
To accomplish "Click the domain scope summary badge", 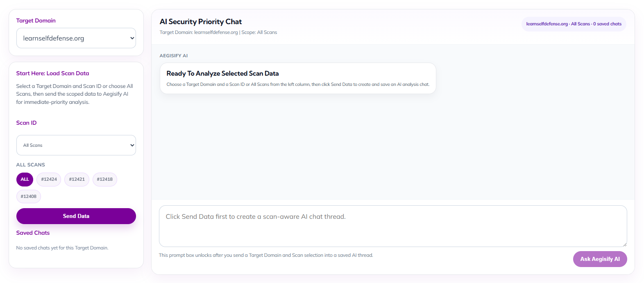I will pos(574,24).
